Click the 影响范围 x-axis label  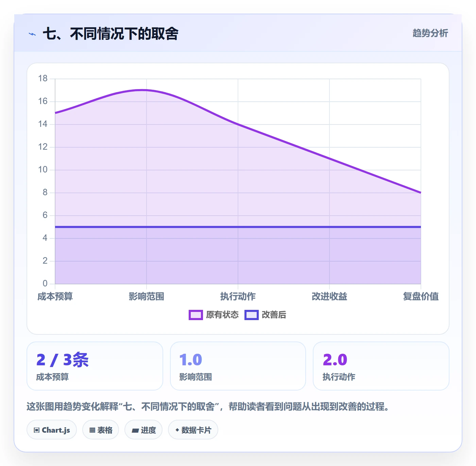[x=147, y=297]
